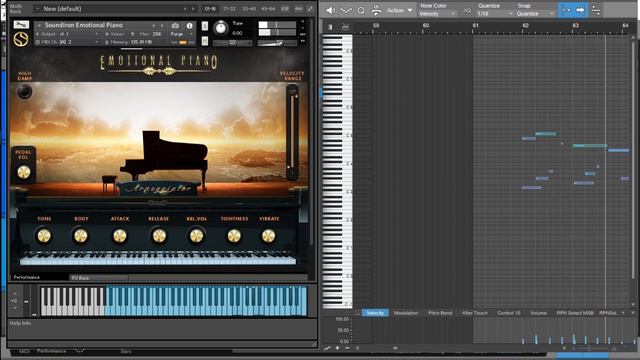640x360 pixels.
Task: Open the instrument info icon
Action: (189, 26)
